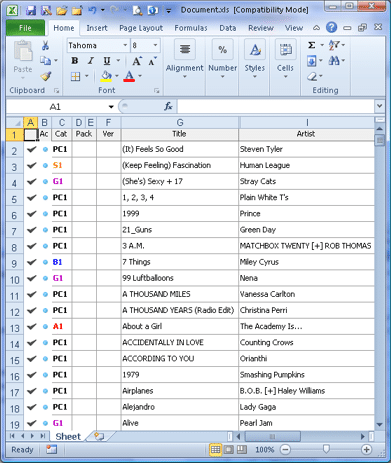This screenshot has height=463, width=391.
Task: Switch to Page Layout view icon
Action: [x=229, y=450]
